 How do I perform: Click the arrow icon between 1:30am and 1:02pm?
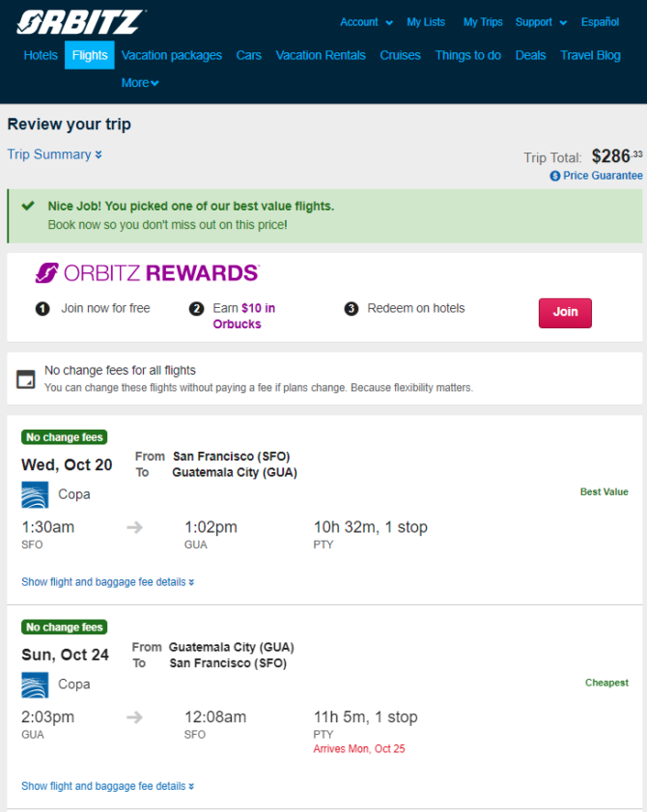[134, 528]
